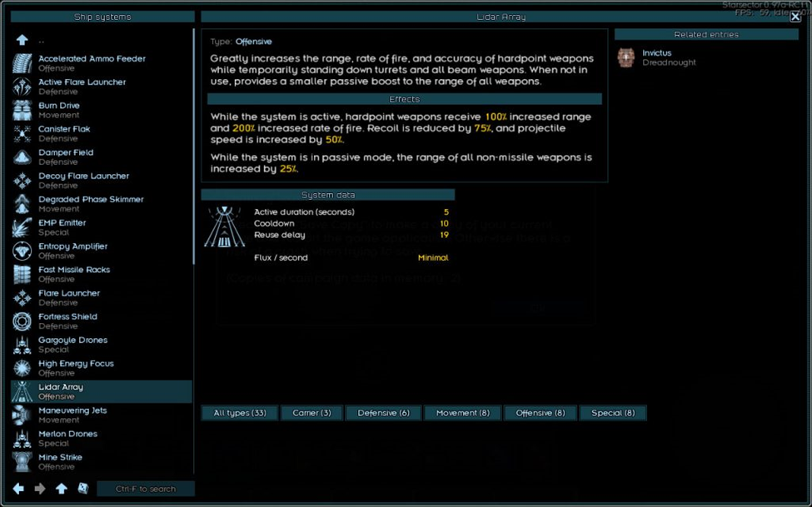The image size is (812, 507).
Task: Show All types (33) entries
Action: (x=240, y=413)
